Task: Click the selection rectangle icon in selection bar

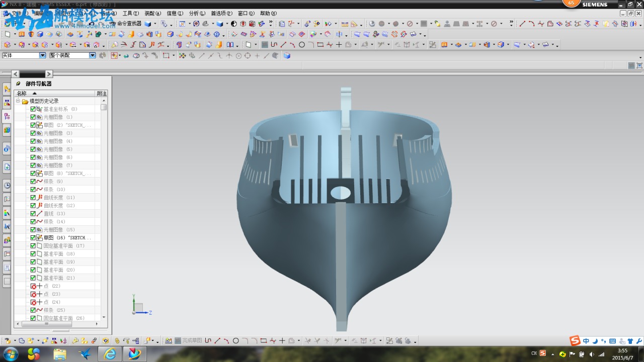Action: pos(166,56)
